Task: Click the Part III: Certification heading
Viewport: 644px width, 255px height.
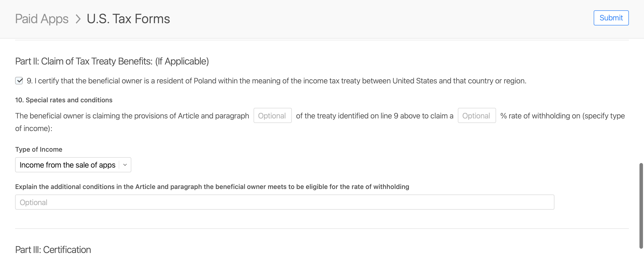Action: (x=53, y=250)
